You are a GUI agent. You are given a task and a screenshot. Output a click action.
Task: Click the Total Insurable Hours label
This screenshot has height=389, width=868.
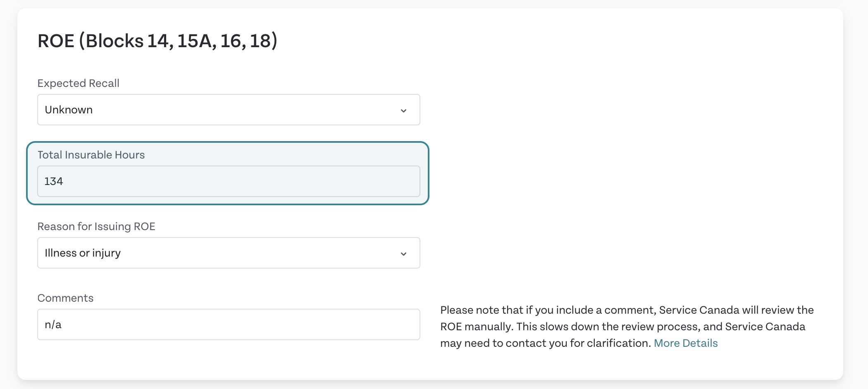click(91, 155)
